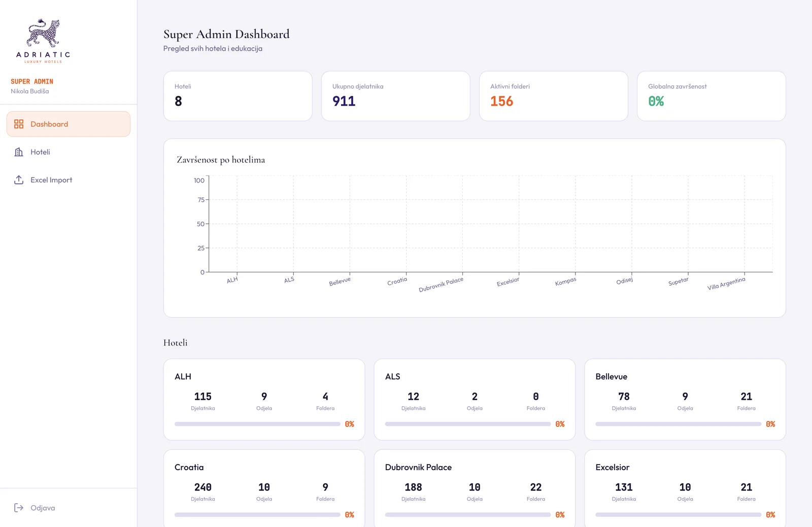Click the Dashboard grid icon in sidebar

19,124
